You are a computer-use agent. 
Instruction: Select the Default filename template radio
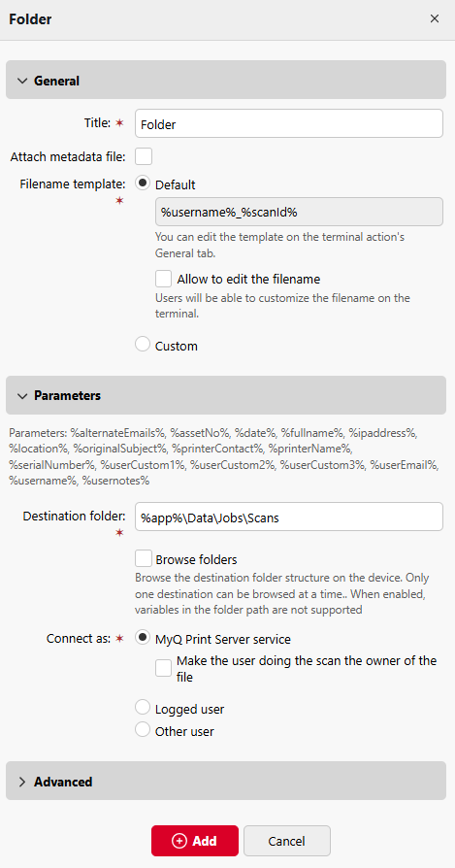tap(143, 184)
